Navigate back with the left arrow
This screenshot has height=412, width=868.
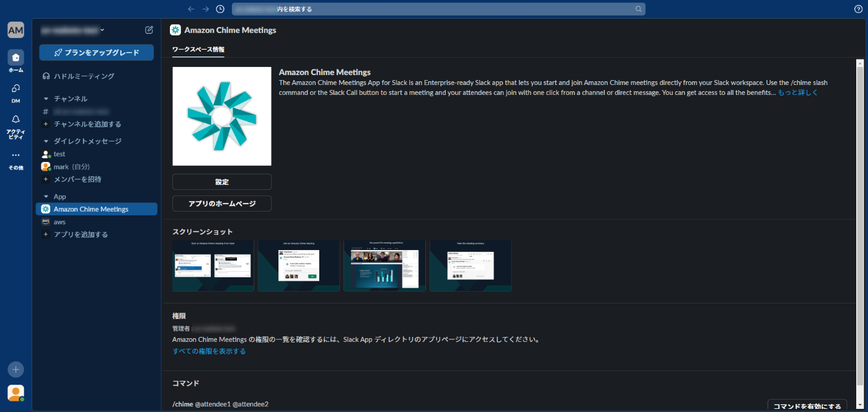point(191,9)
